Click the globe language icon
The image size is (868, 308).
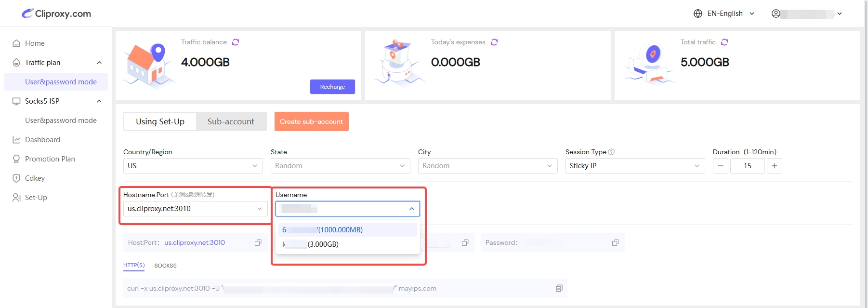[698, 13]
